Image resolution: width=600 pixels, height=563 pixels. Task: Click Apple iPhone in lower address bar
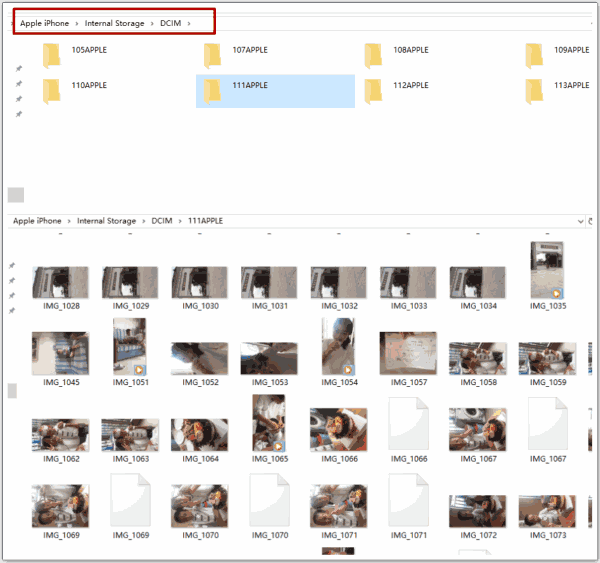37,221
